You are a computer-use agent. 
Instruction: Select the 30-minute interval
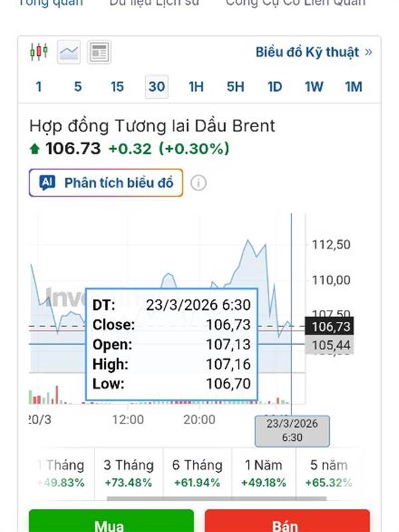pyautogui.click(x=156, y=86)
